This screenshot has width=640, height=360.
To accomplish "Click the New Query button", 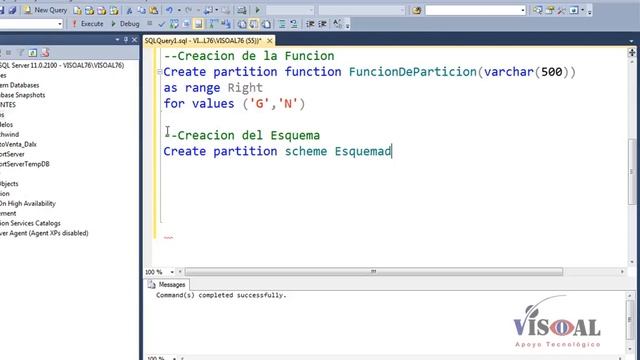I will [45, 10].
